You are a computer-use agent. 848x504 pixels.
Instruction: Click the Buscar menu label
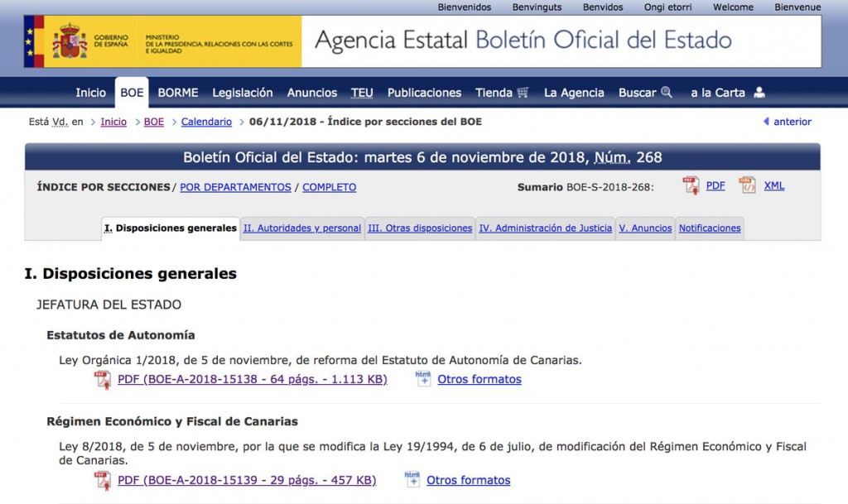637,93
